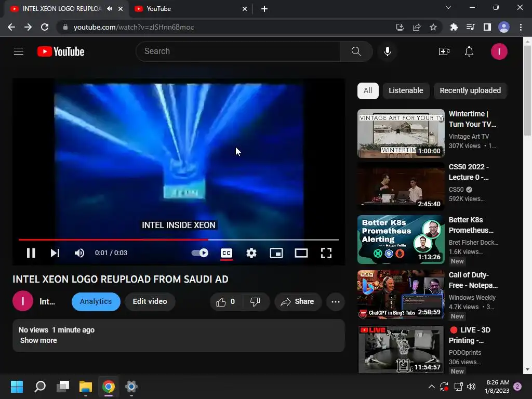Bookmark this page with the star
Viewport: 532px width, 399px height.
[433, 27]
